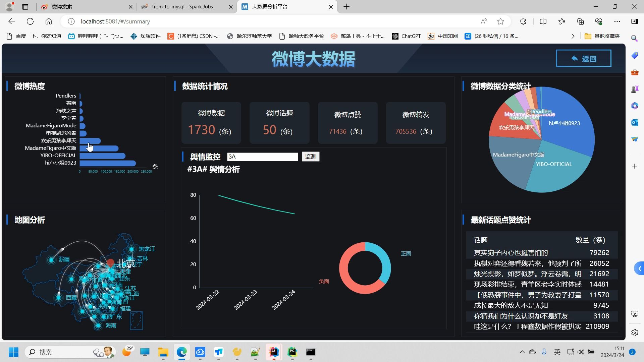Open Search in the Edge sidebar
This screenshot has height=362, width=644.
point(634,39)
